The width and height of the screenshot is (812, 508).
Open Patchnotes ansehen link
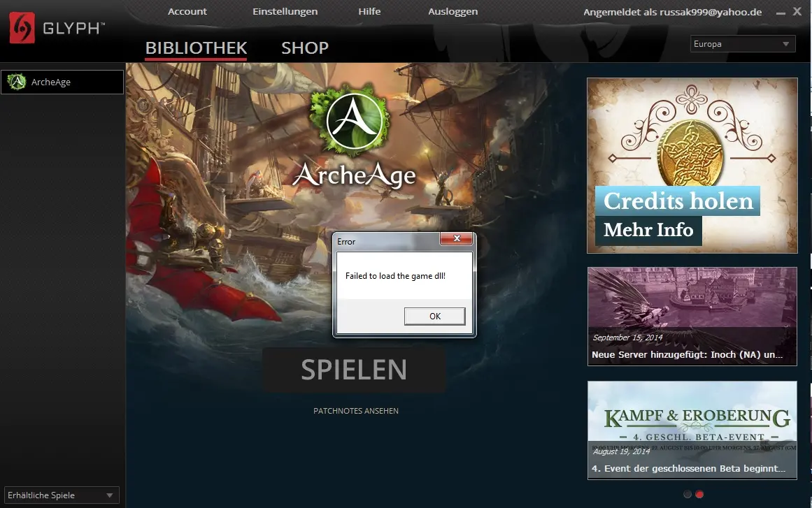[x=356, y=411]
